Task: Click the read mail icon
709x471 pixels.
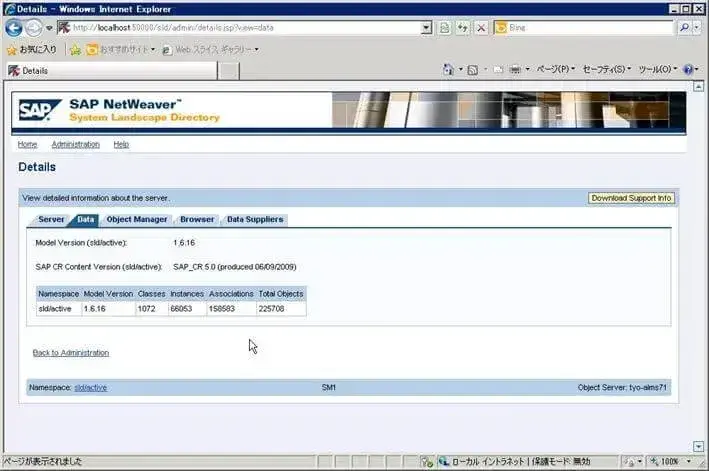Action: click(x=498, y=70)
